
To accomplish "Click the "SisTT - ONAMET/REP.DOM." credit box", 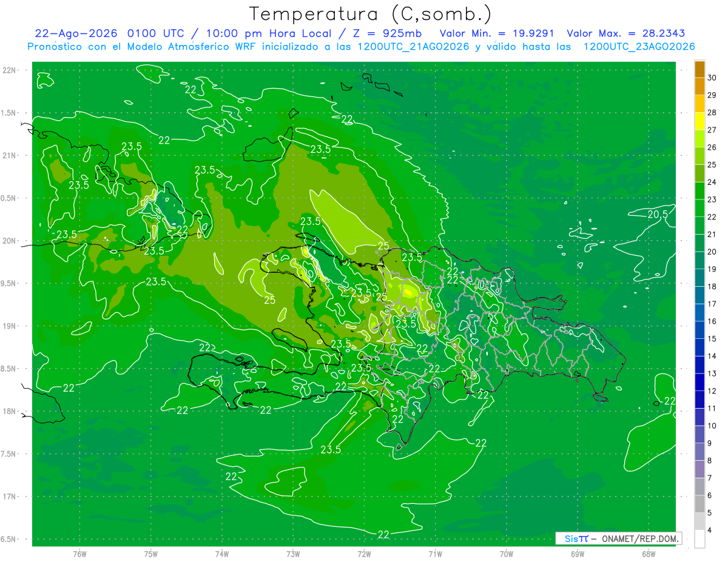I will coord(618,538).
